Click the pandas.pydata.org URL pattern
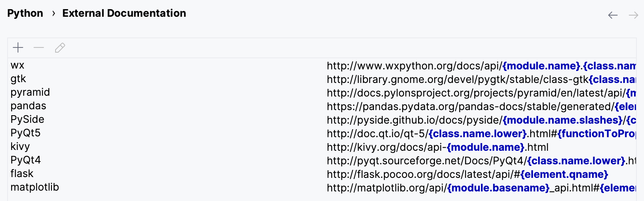Screen dimensions: 644x201 coord(470,106)
